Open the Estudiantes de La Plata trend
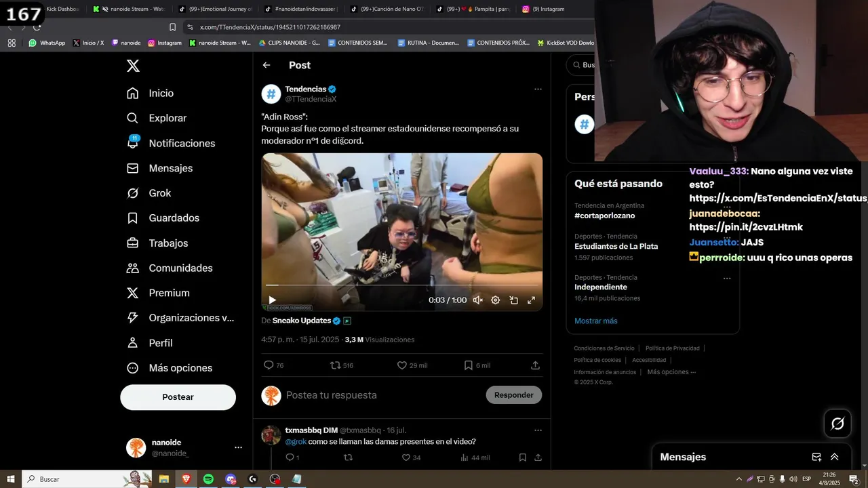The width and height of the screenshot is (868, 488). (x=616, y=246)
